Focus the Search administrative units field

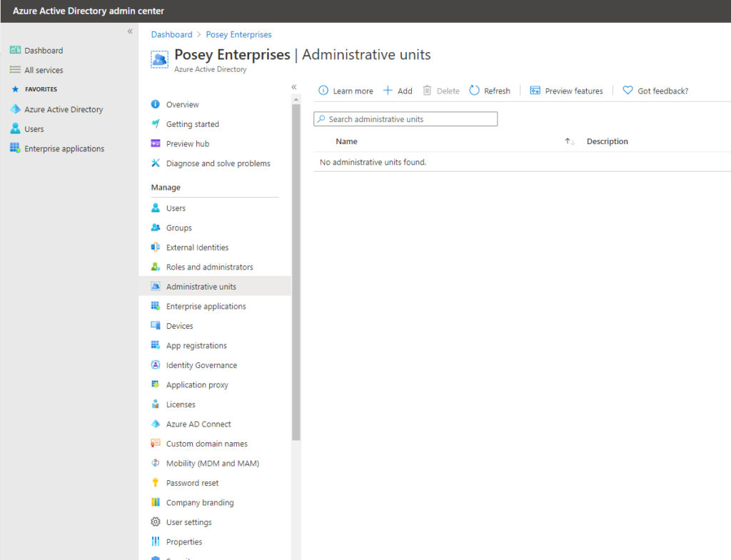tap(405, 119)
